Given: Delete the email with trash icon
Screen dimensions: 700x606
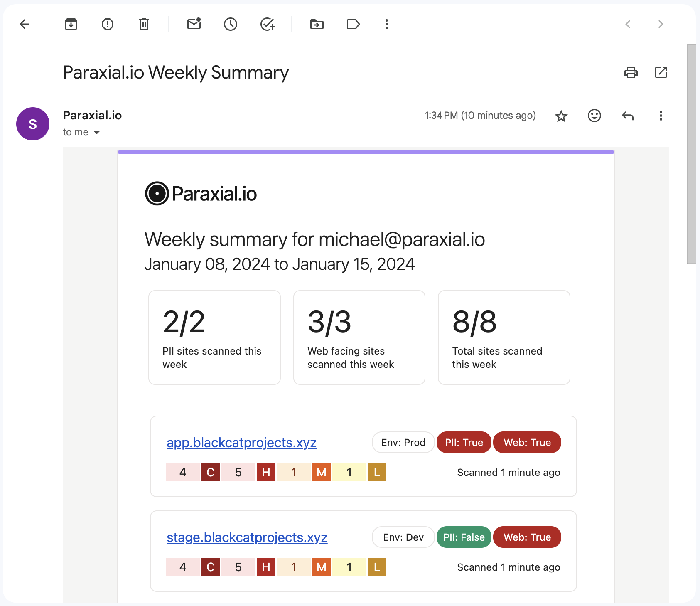Looking at the screenshot, I should click(x=144, y=24).
